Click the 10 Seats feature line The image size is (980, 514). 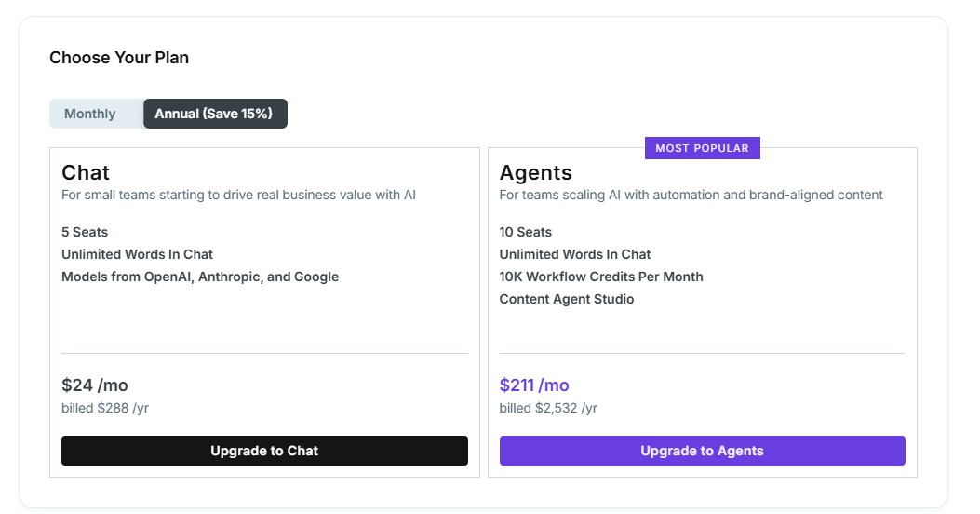point(525,232)
